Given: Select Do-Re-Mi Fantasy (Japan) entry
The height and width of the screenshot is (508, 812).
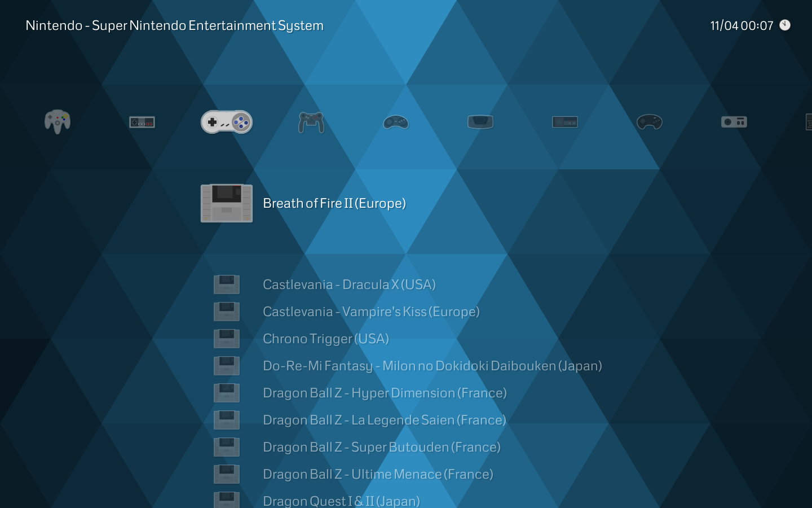Looking at the screenshot, I should (x=433, y=366).
